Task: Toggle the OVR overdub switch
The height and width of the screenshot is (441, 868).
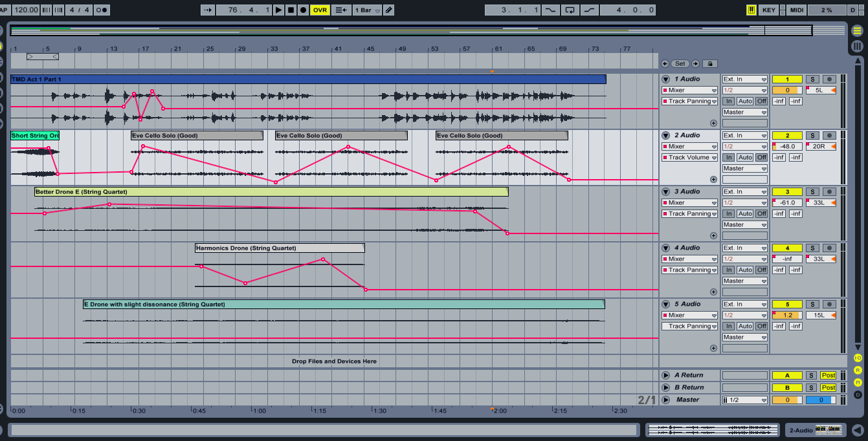Action: coord(320,10)
